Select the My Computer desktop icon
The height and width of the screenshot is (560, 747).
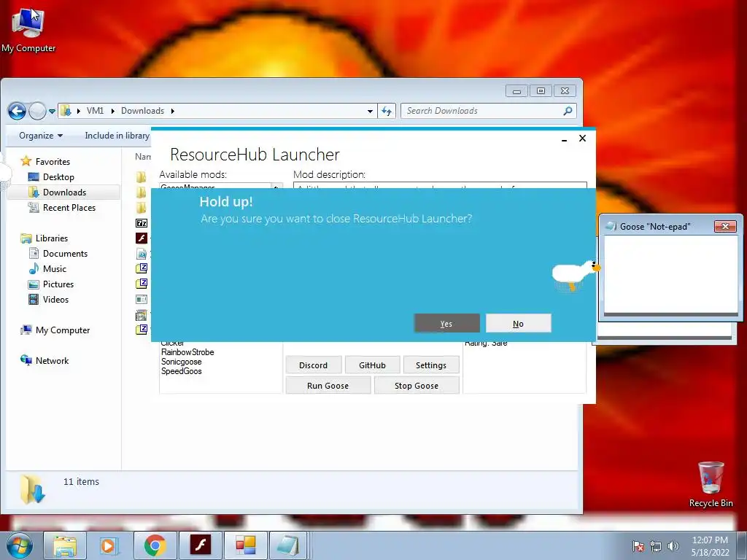pyautogui.click(x=28, y=29)
